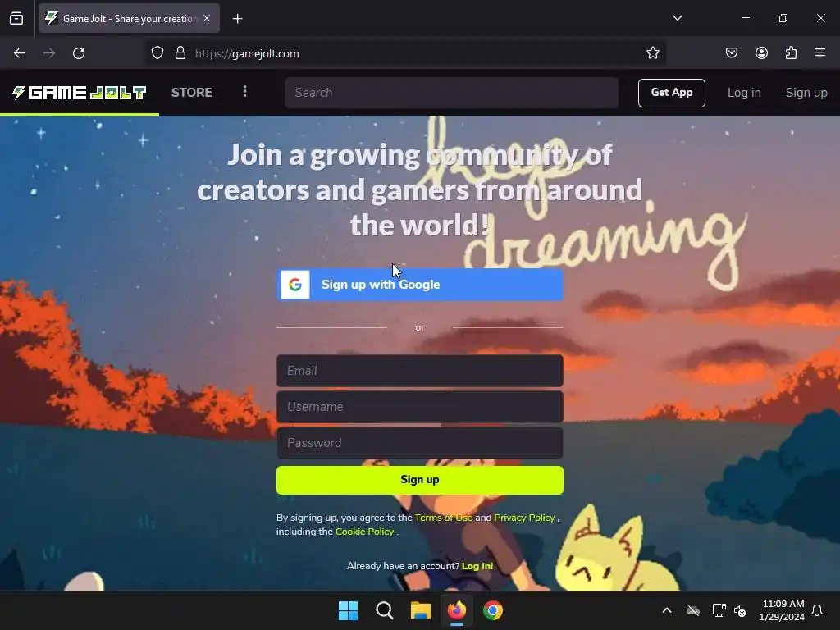Click the OneDrive cloud tray icon
840x630 pixels.
pyautogui.click(x=693, y=610)
